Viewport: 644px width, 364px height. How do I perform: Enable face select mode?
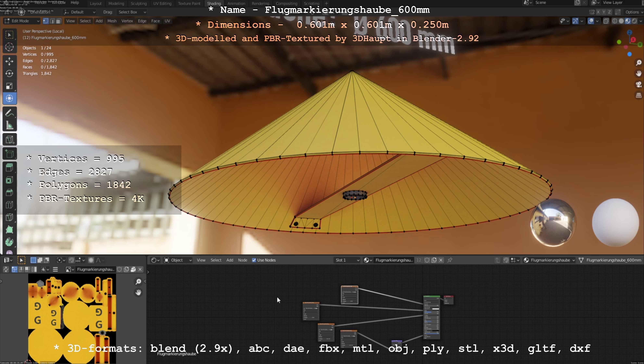59,21
